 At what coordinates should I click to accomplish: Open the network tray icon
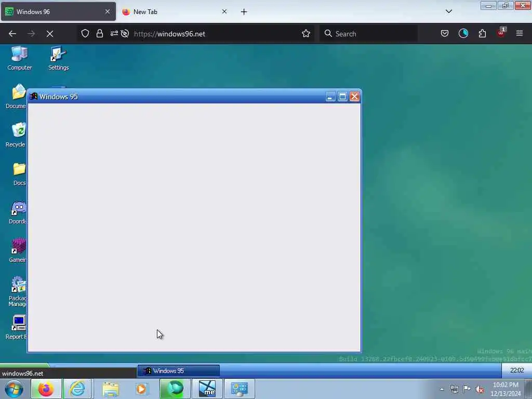[454, 389]
